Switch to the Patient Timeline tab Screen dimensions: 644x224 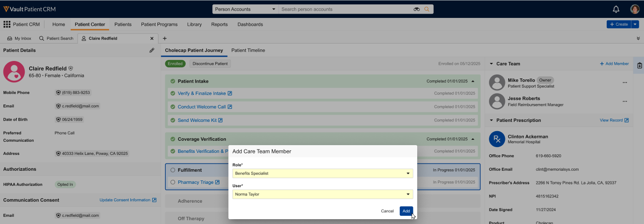pos(248,50)
